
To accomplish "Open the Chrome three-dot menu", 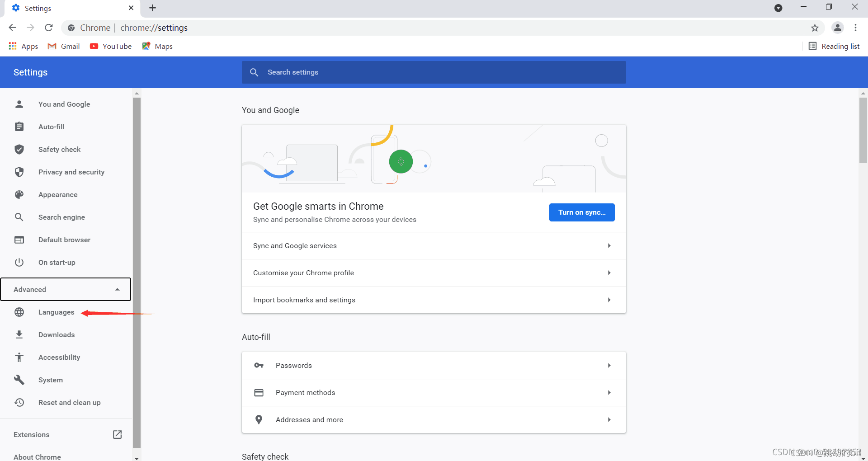I will 855,28.
